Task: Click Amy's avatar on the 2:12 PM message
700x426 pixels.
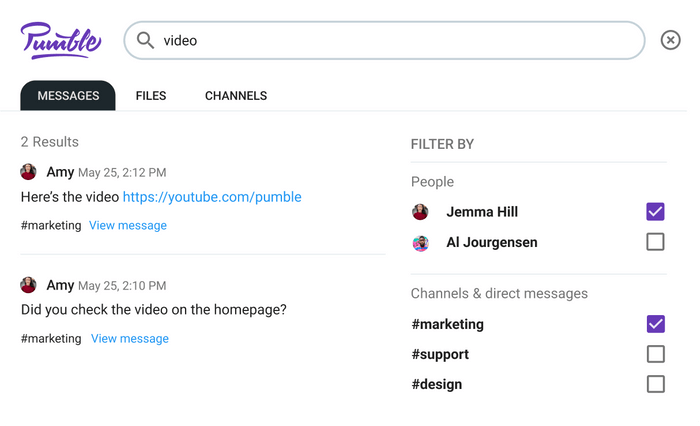Action: [x=28, y=172]
